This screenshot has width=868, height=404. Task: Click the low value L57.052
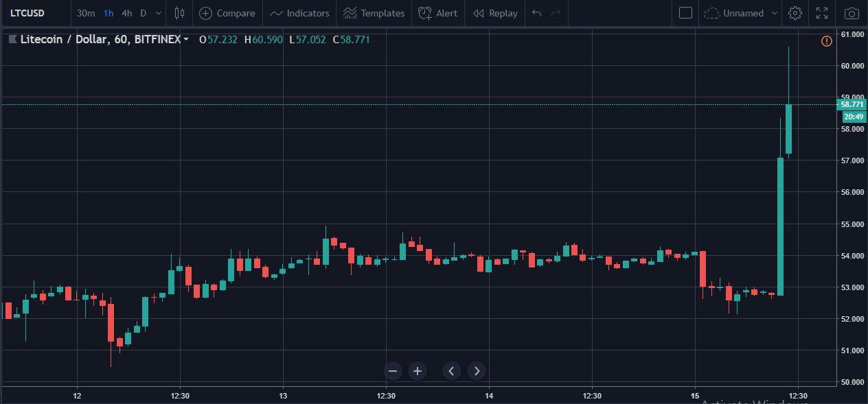[308, 40]
